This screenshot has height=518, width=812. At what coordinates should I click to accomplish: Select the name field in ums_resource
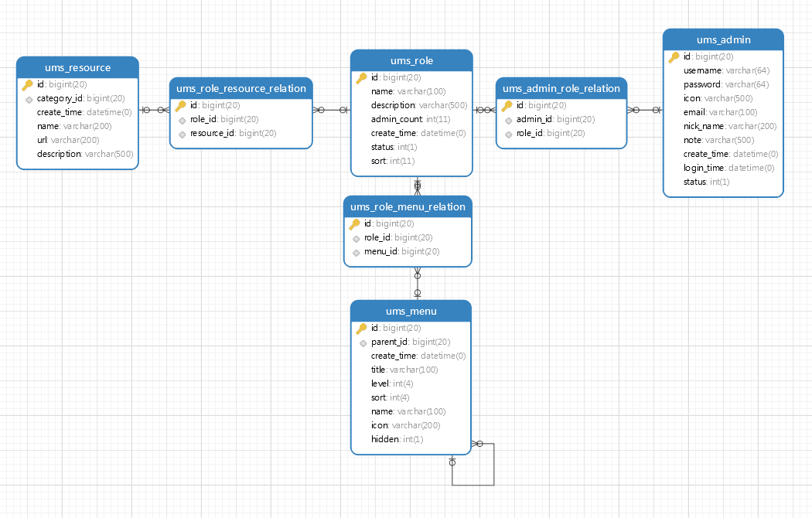point(74,126)
